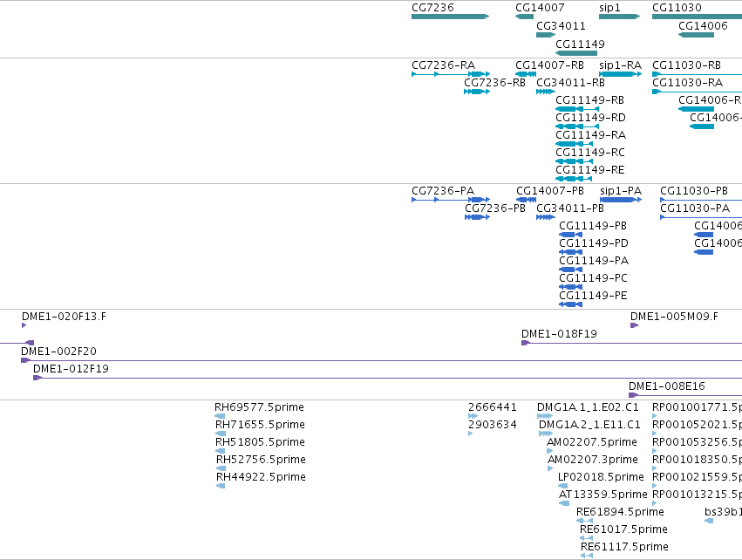
Task: Select feature DMG1A.2_1.E11.C1
Action: pyautogui.click(x=546, y=434)
